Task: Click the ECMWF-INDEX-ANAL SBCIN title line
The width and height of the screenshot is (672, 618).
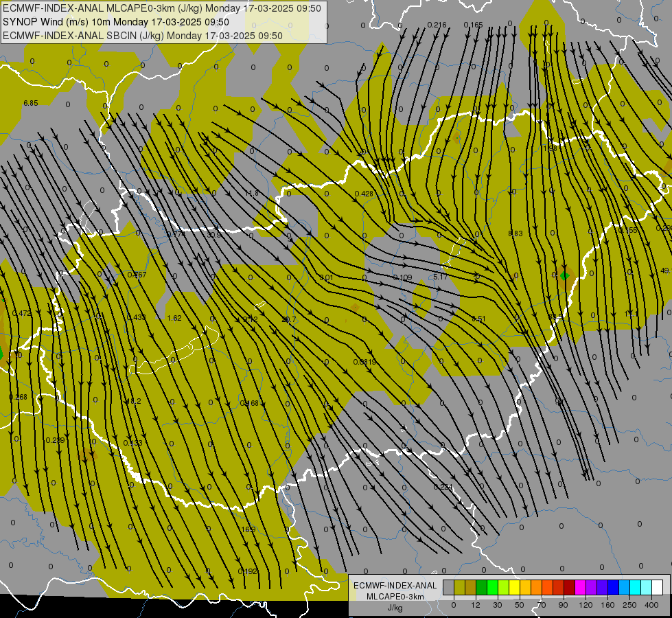Action: tap(143, 36)
